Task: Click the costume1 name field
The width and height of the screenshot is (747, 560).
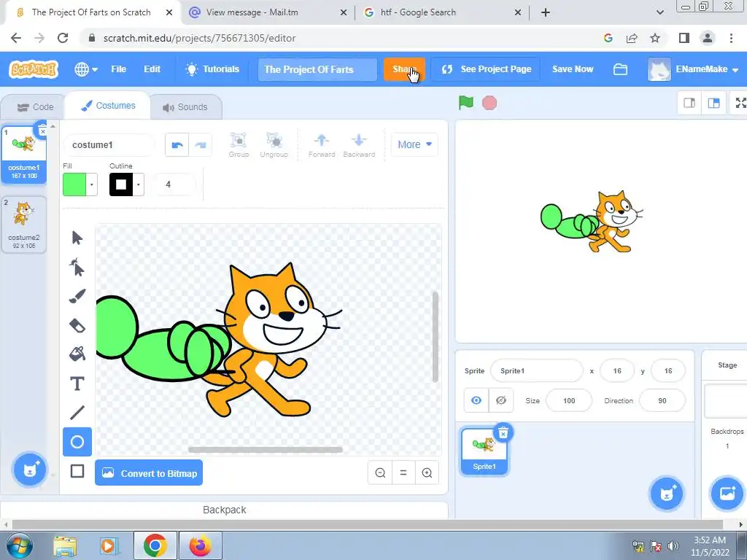Action: click(x=109, y=145)
